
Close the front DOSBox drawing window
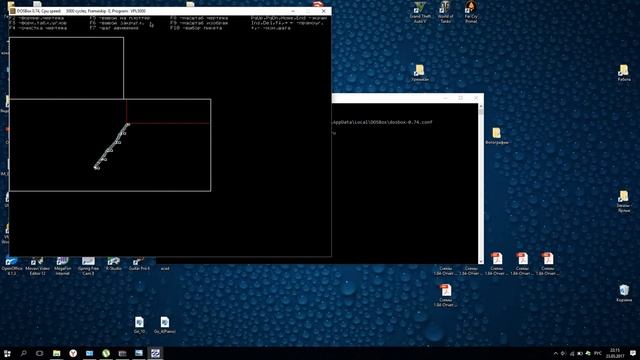coord(323,11)
